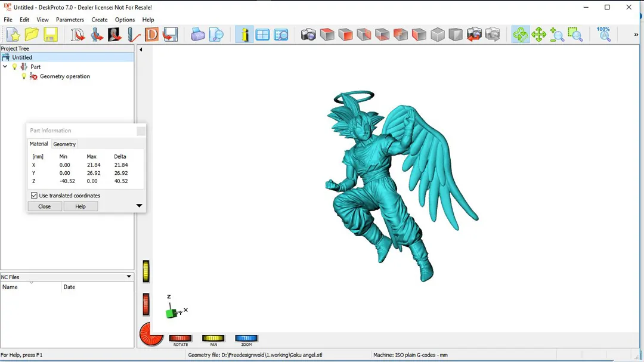Activate the plus-minus magnifier zoom tool
The height and width of the screenshot is (362, 644).
click(x=557, y=35)
